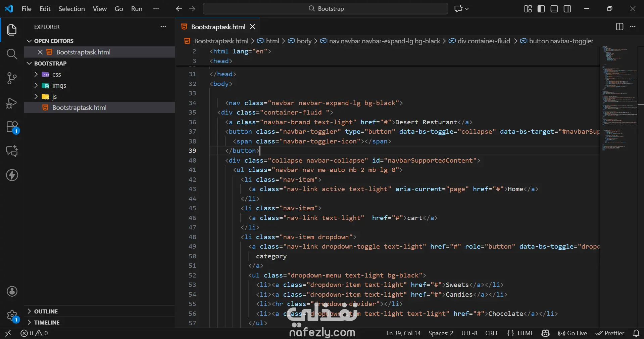Click the Prettier status bar button
Image resolution: width=644 pixels, height=339 pixels.
click(610, 333)
